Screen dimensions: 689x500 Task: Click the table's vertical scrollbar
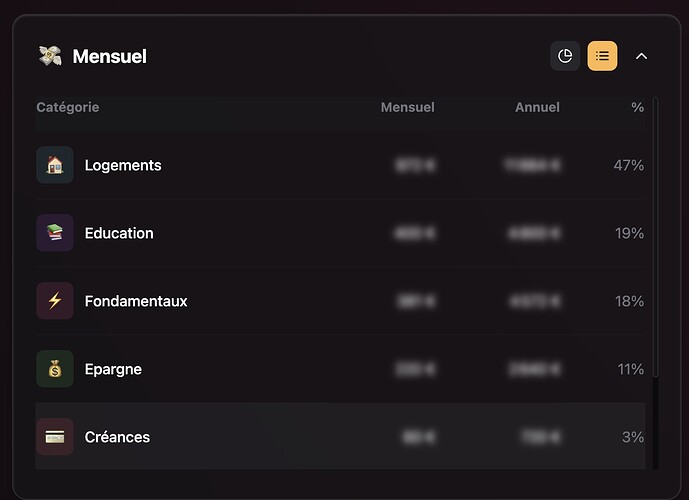click(x=656, y=237)
